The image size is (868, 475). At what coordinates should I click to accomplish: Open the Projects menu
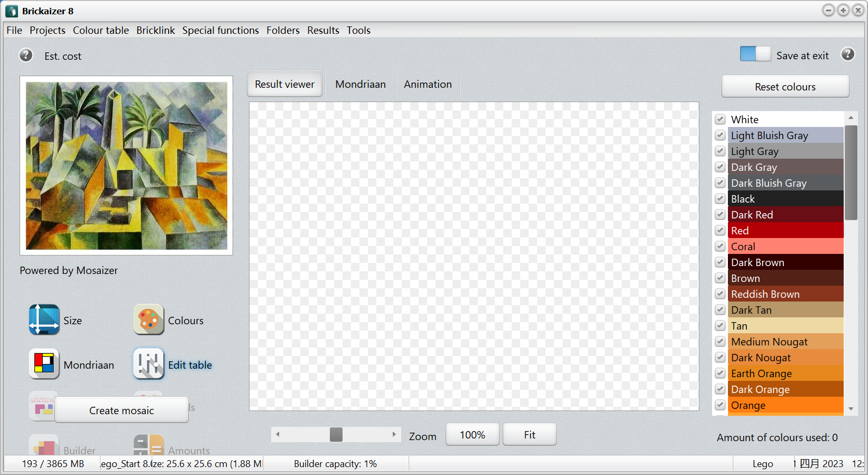click(x=48, y=30)
